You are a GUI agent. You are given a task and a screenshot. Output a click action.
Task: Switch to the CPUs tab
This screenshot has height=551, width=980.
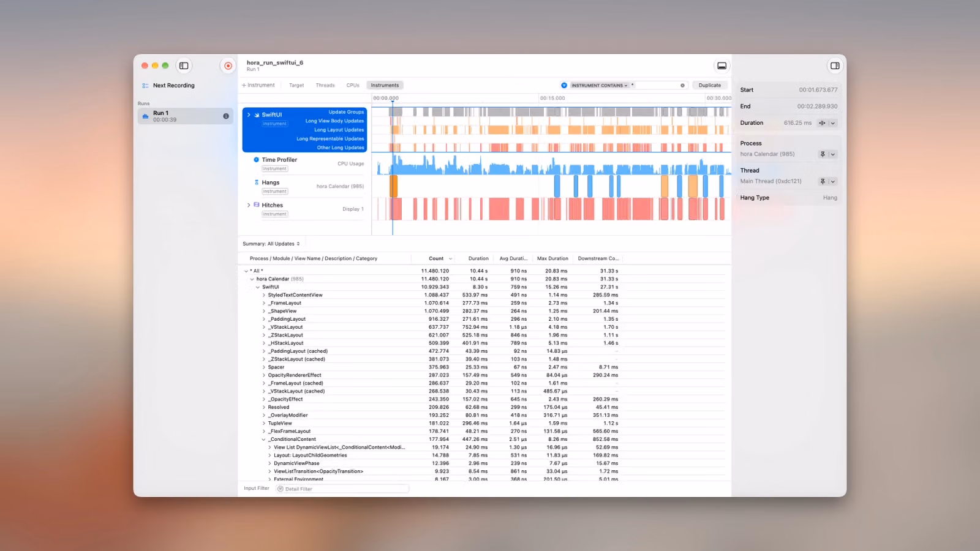point(353,85)
